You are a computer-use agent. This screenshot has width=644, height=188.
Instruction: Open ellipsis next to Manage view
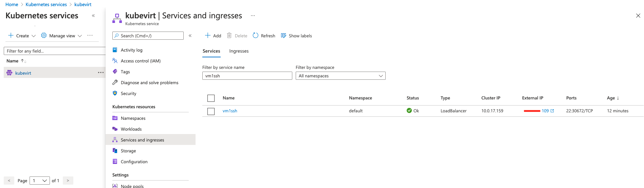click(x=90, y=36)
